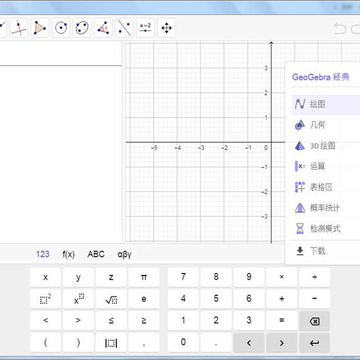Tap the division key

tap(314, 277)
